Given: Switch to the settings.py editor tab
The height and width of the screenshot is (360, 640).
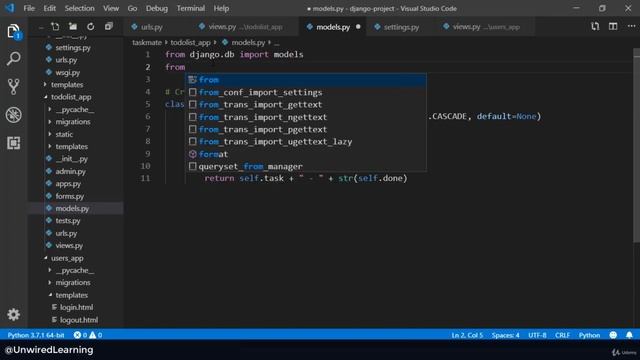Looking at the screenshot, I should pos(401,27).
